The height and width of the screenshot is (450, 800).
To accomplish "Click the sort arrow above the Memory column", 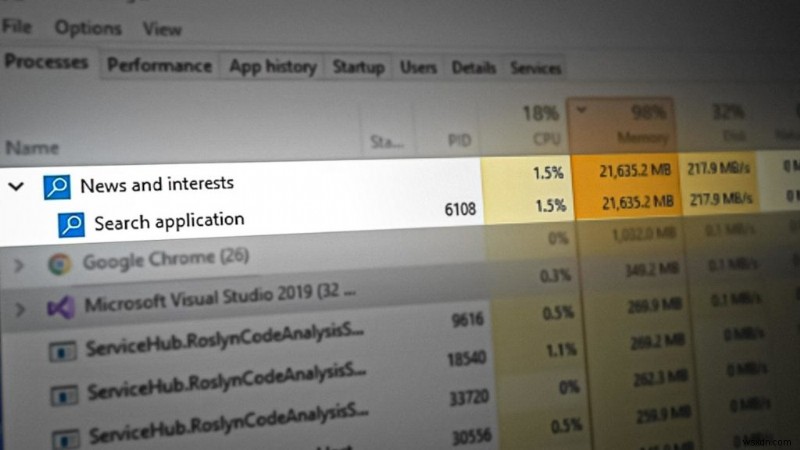I will tap(581, 109).
